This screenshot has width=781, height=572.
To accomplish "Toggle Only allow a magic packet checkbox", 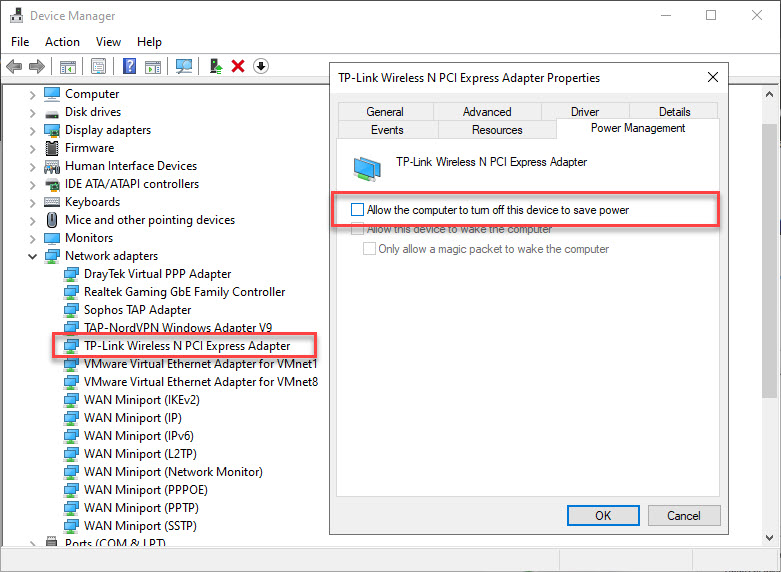I will click(369, 249).
